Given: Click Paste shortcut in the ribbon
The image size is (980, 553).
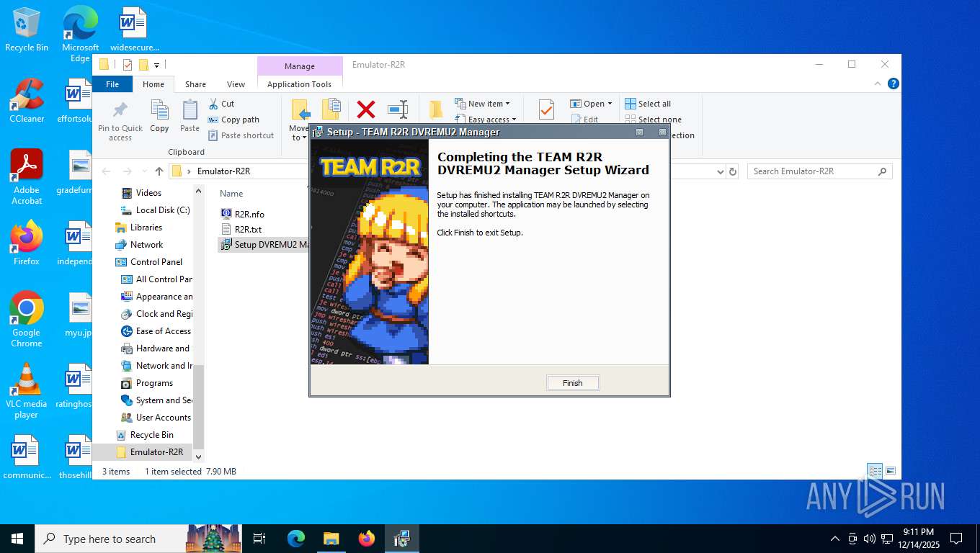Looking at the screenshot, I should [x=241, y=135].
